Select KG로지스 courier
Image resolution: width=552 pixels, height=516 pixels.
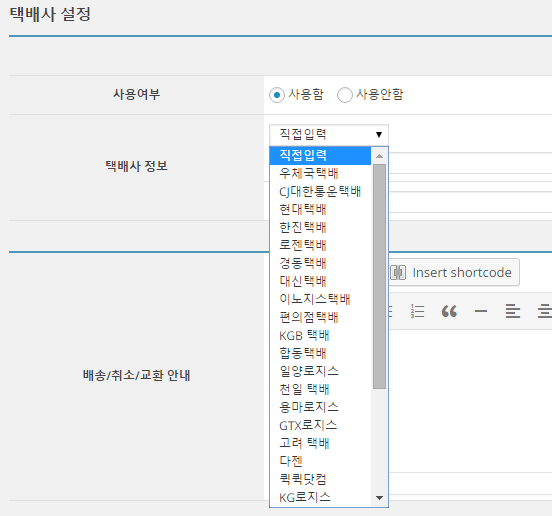point(320,497)
